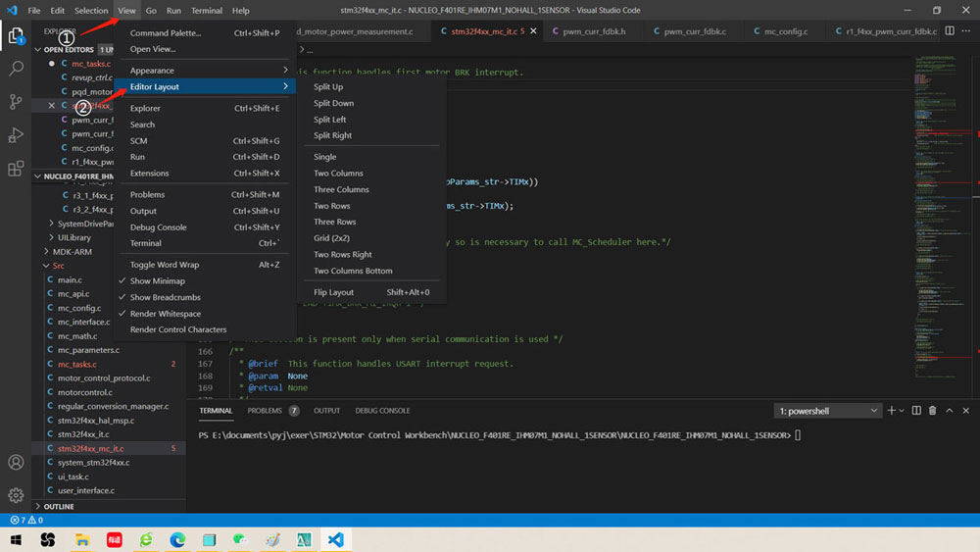Image resolution: width=980 pixels, height=552 pixels.
Task: Expand the Appearance submenu
Action: 204,70
